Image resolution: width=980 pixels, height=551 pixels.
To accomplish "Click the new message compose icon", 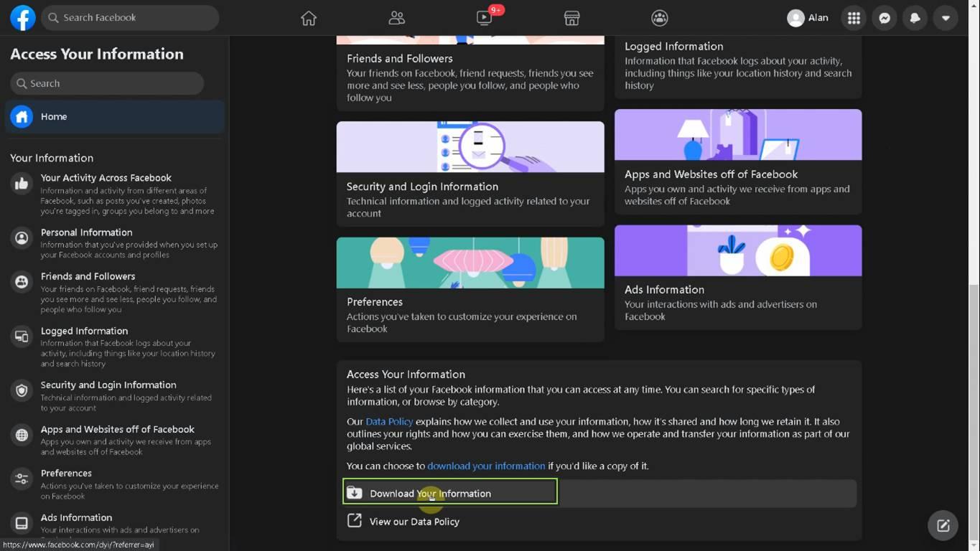I will tap(943, 525).
